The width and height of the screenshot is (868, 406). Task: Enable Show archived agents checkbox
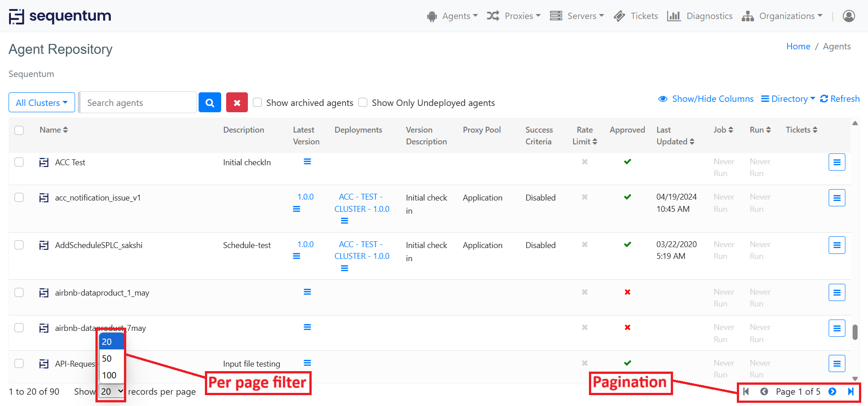point(257,102)
